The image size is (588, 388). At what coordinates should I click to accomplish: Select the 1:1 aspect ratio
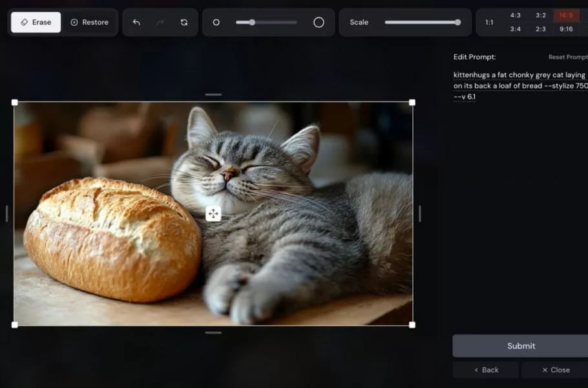pos(489,23)
